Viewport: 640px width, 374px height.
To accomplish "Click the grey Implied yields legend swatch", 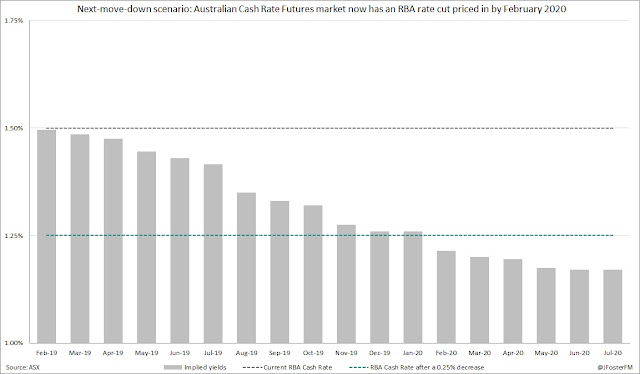I will (x=173, y=367).
